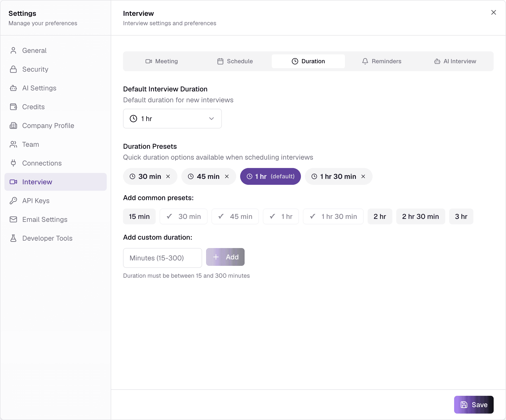Open the default duration dropdown showing 1 hr

[172, 119]
